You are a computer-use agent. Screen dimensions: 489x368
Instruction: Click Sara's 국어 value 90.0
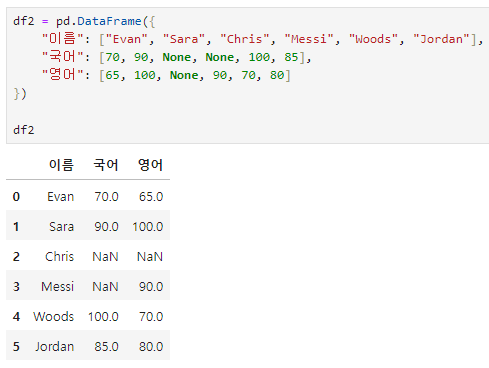tap(106, 227)
